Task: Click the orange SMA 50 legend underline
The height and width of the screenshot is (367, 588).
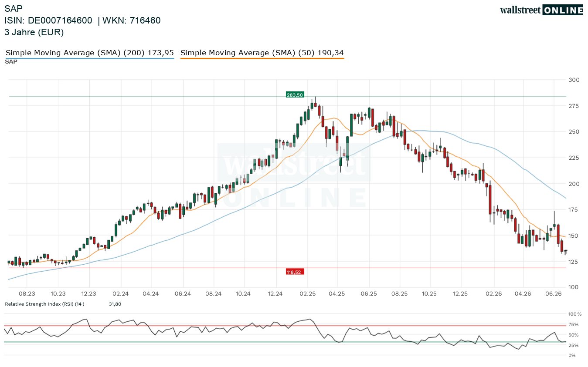Action: point(262,58)
